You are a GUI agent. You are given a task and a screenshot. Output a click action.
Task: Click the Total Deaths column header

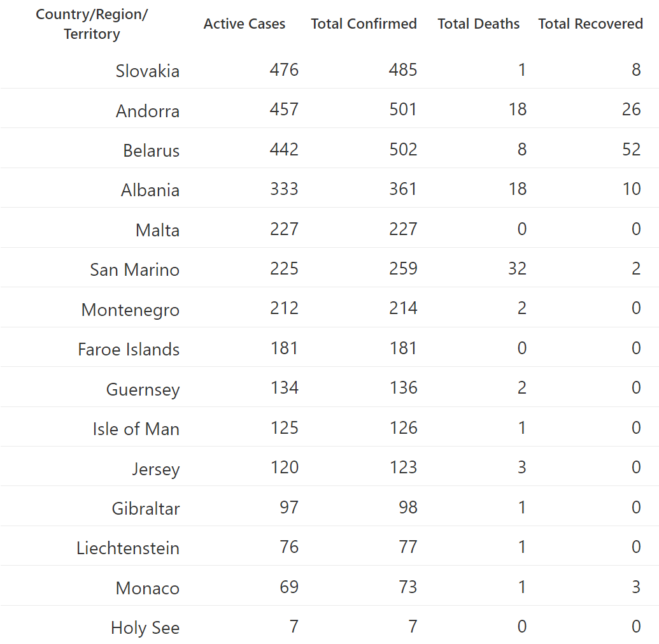(x=478, y=24)
